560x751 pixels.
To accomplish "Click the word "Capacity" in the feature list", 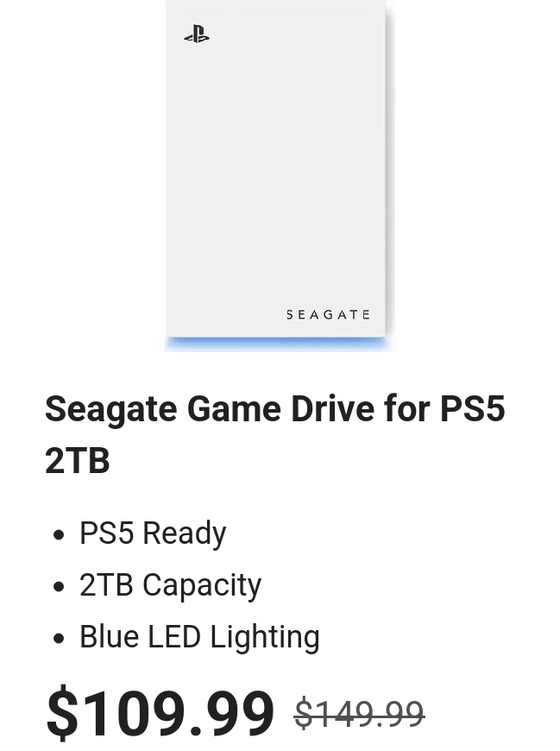I will tap(201, 585).
